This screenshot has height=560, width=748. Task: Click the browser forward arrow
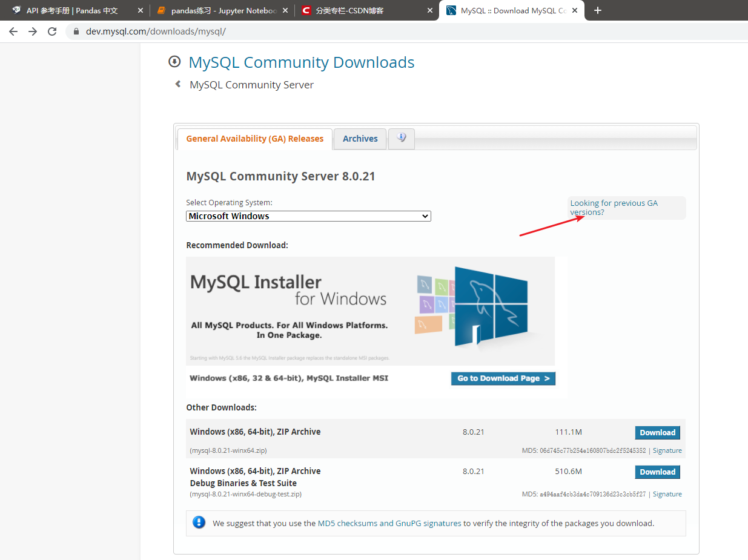pos(33,31)
